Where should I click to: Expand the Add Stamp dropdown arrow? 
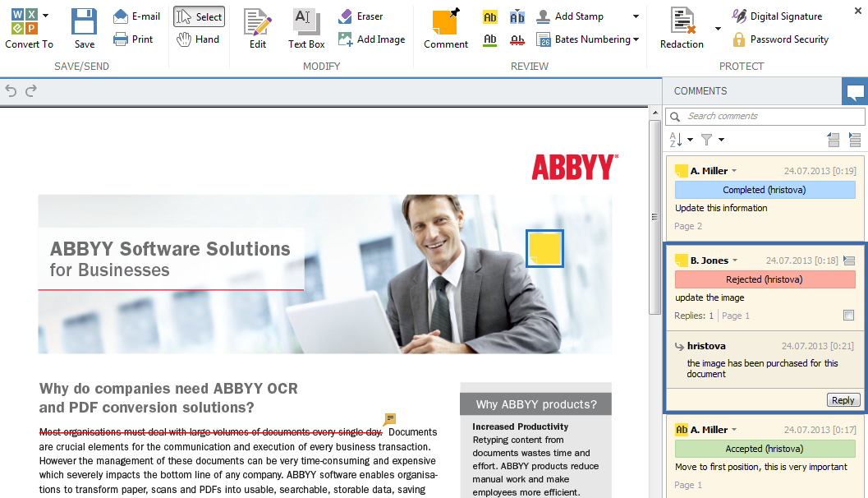[x=636, y=16]
